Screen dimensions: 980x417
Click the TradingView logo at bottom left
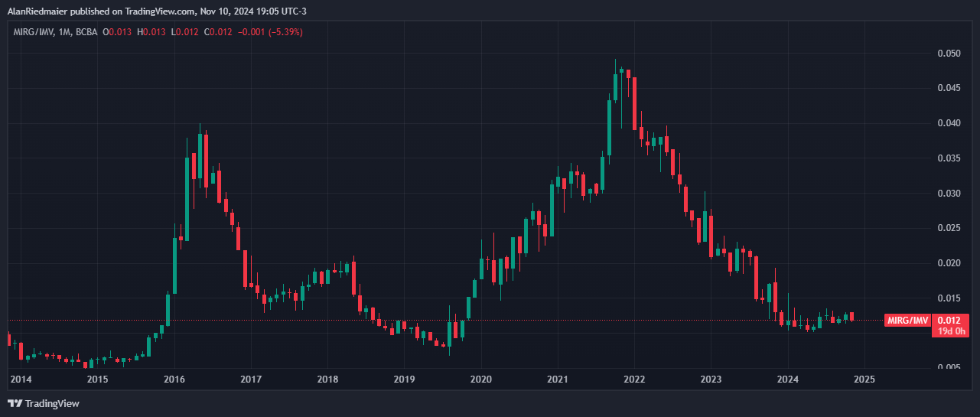pos(44,403)
